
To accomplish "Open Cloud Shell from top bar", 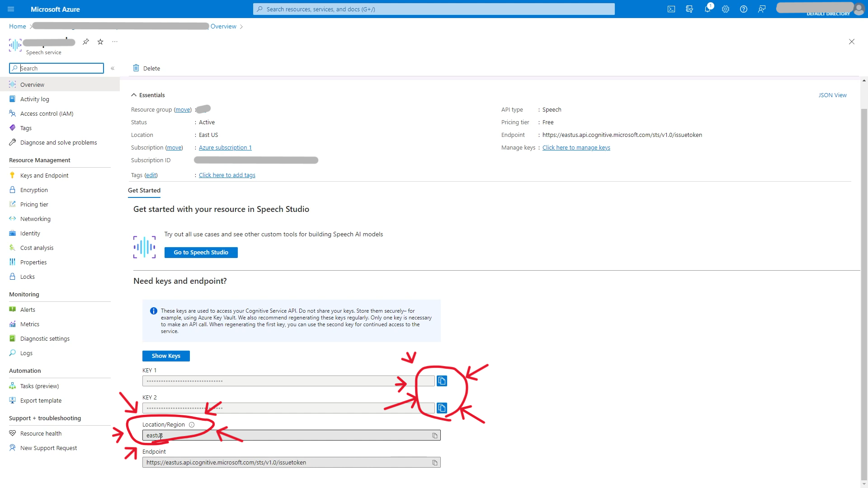I will coord(671,9).
